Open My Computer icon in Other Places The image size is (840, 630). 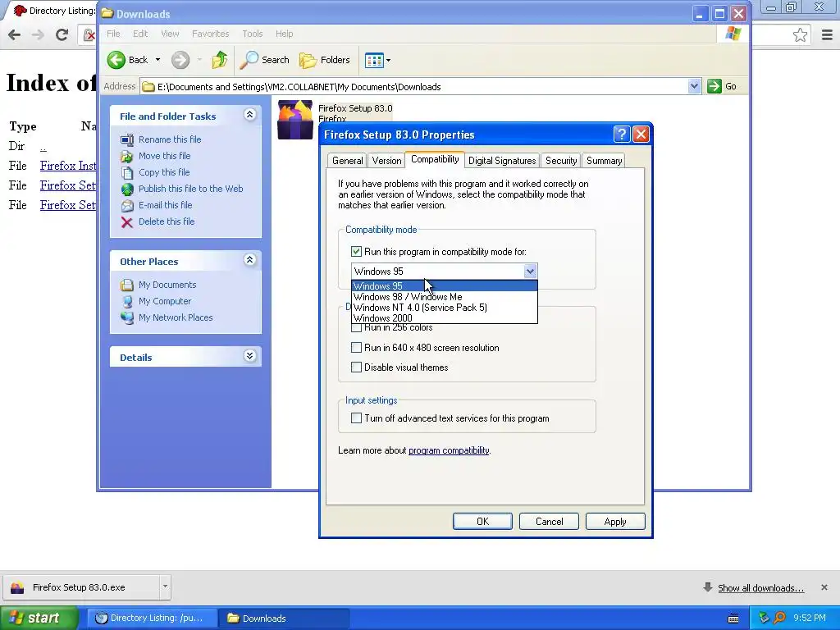[127, 302]
